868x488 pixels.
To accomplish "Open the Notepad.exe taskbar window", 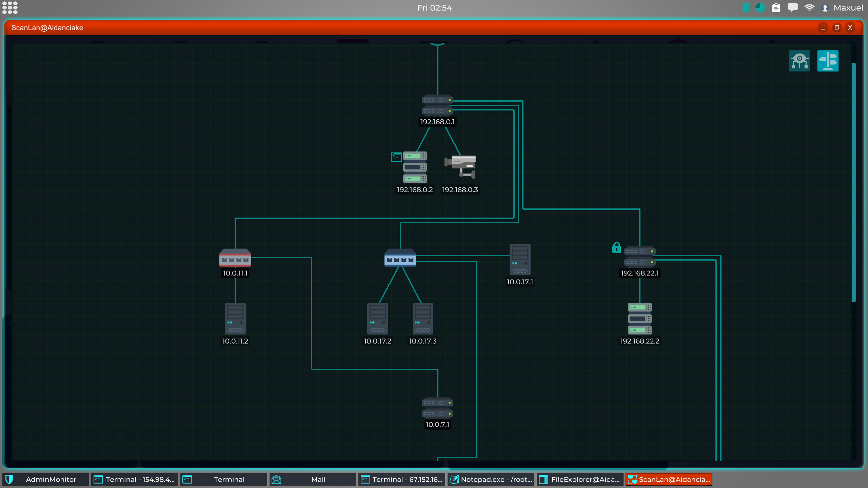I will 491,480.
